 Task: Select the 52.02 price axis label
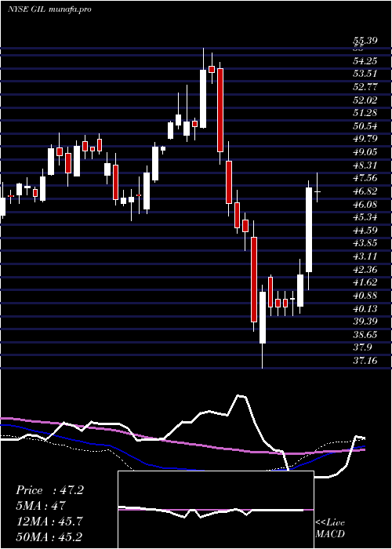tap(365, 100)
